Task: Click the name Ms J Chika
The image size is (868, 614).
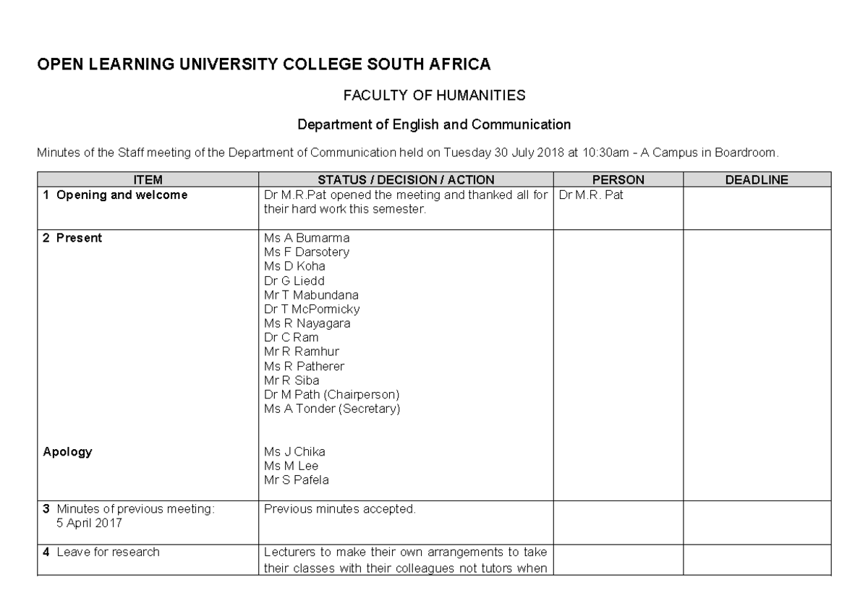Action: tap(294, 451)
